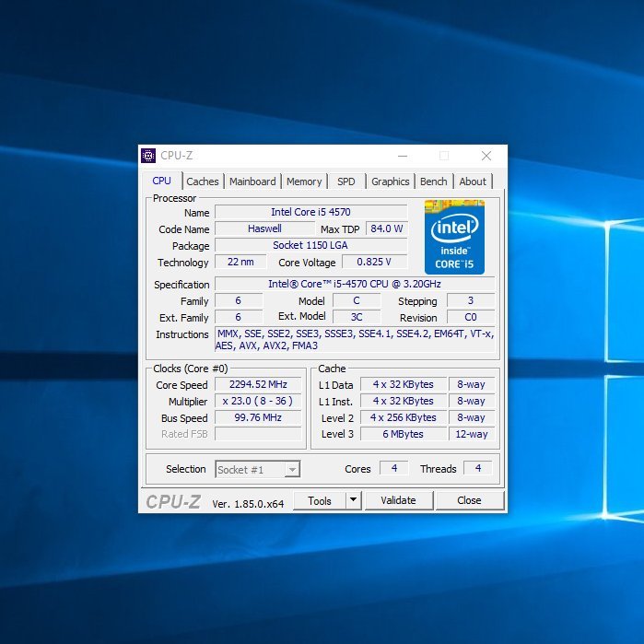Open the Graphics tab
This screenshot has height=644, width=644.
point(391,181)
